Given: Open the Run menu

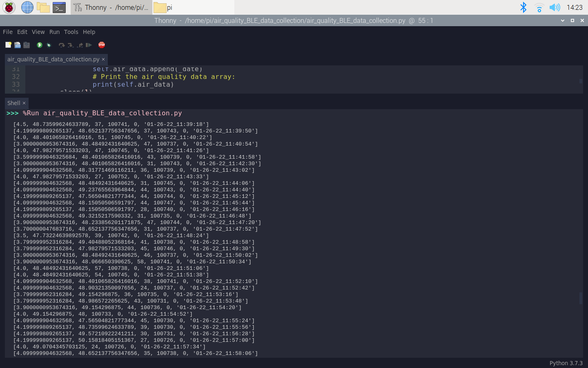Looking at the screenshot, I should pos(54,32).
